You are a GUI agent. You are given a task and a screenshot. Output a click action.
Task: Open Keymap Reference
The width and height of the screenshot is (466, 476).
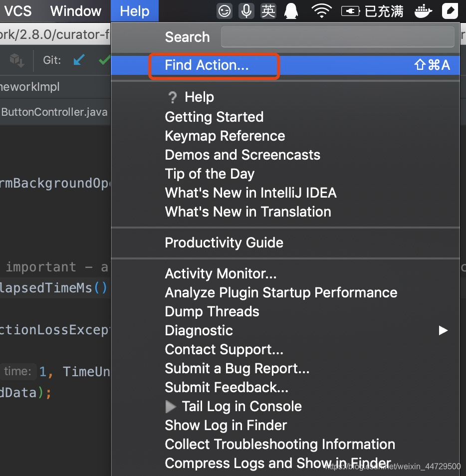click(x=225, y=136)
